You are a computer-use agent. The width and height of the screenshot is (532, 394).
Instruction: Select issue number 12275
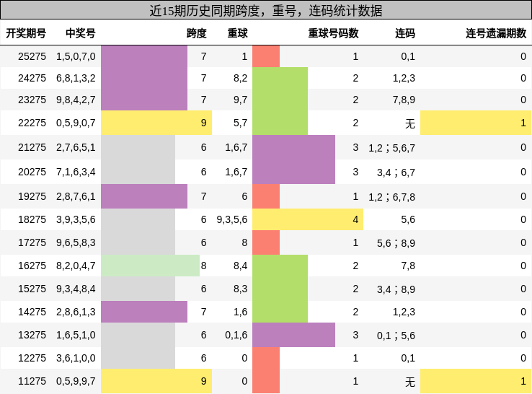pyautogui.click(x=32, y=358)
